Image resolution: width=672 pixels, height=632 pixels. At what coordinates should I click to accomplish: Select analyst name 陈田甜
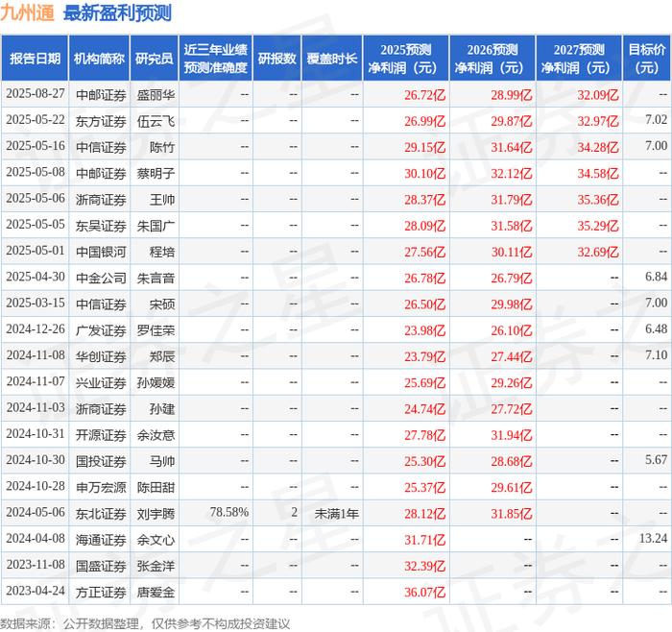[x=156, y=488]
